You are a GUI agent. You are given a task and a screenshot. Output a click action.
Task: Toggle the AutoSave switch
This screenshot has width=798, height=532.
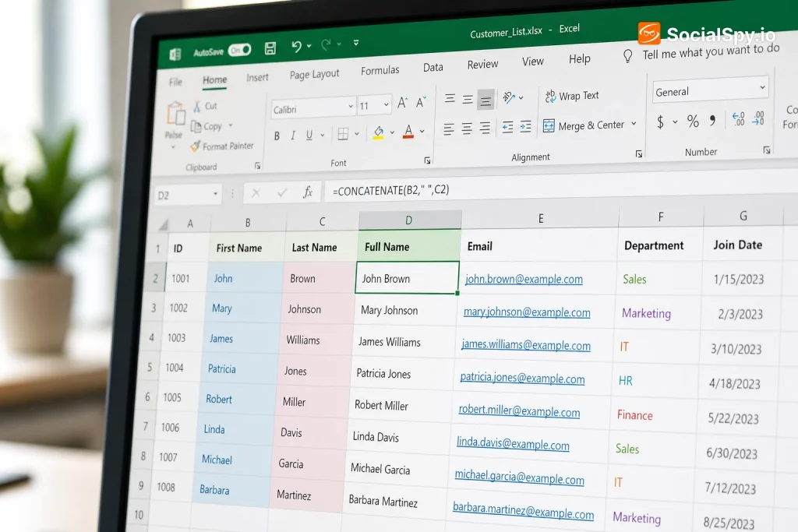pos(240,50)
